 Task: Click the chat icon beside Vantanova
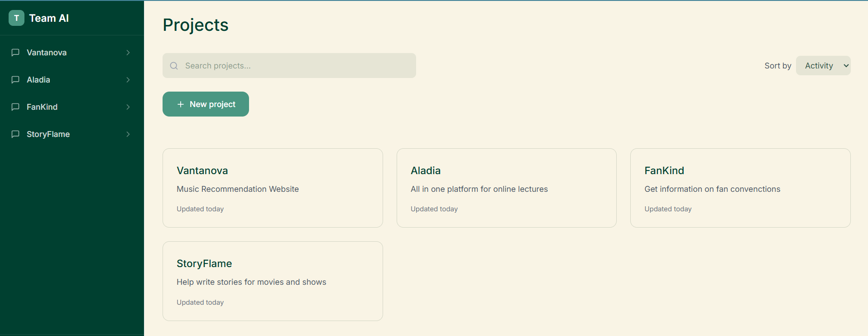(x=15, y=53)
